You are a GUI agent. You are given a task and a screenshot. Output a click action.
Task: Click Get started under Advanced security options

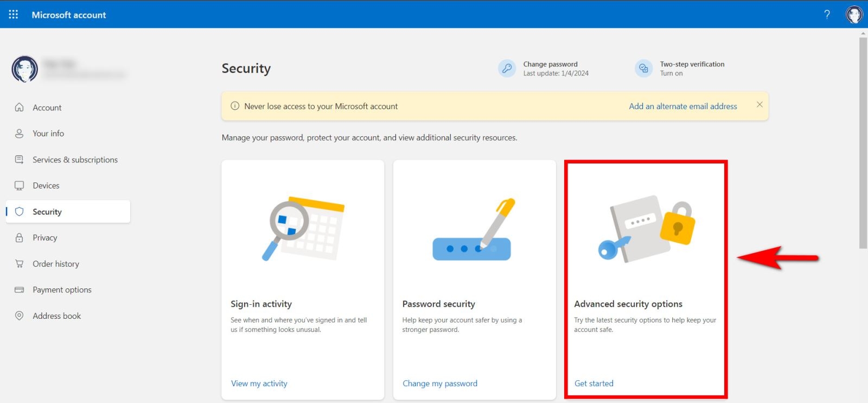(594, 383)
